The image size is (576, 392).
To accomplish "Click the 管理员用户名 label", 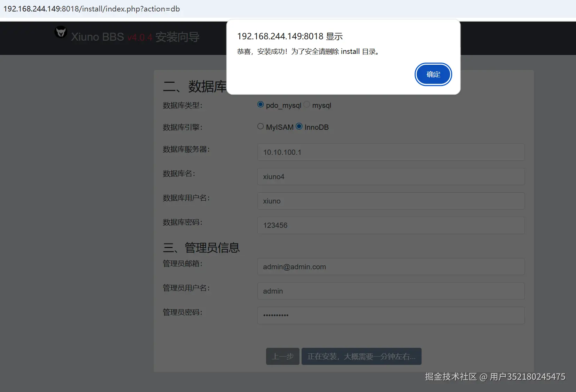I will click(186, 288).
